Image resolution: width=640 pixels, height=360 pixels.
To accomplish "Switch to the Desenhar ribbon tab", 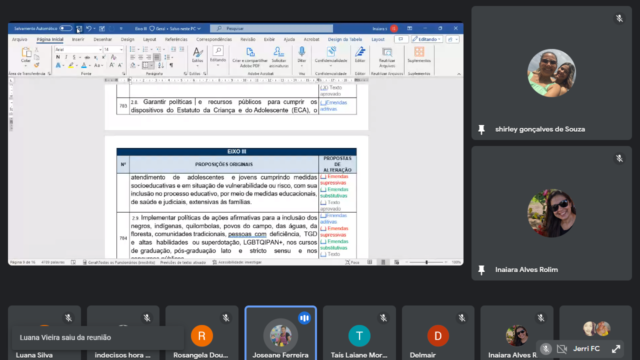I will (102, 40).
